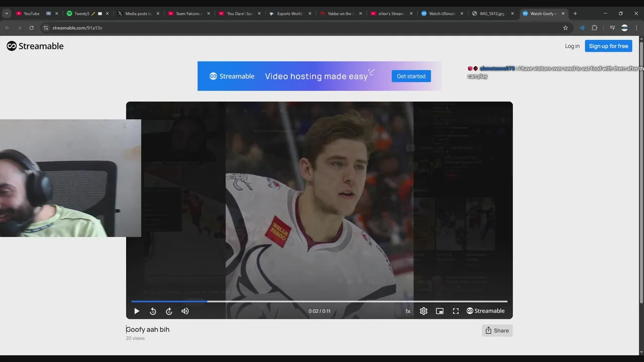This screenshot has width=644, height=362.
Task: Reload the current page
Action: pyautogui.click(x=32, y=28)
